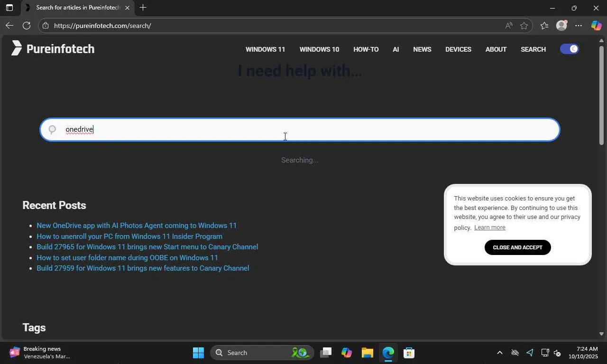Open the tab actions menu icon
Screen dimensions: 607x364
9,8
